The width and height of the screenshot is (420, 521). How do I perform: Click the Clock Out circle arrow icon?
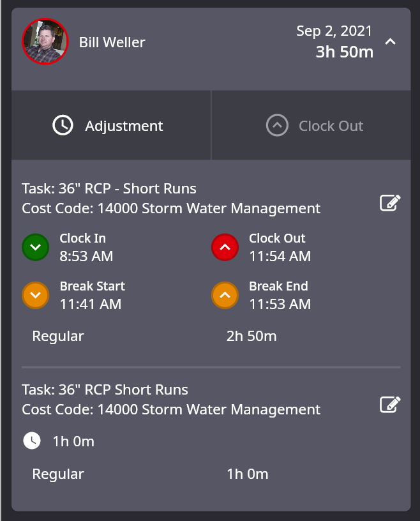(x=277, y=125)
